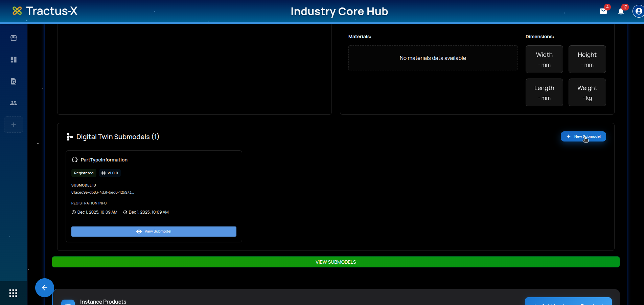Open the user account avatar

pos(638,12)
